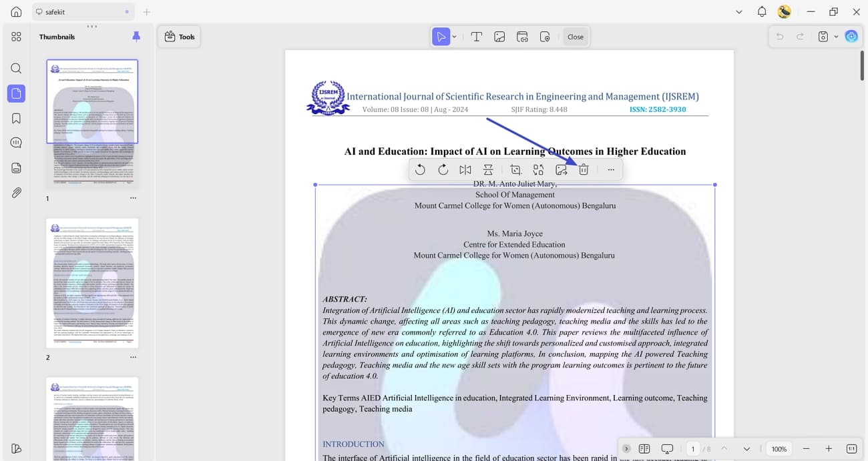
Task: Open the 100% zoom level dropdown
Action: pos(779,449)
